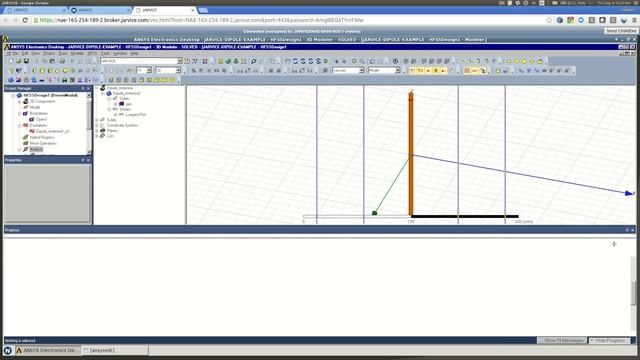Click the [ansysedt] taskbar button
Screen dimensions: 640x360
pyautogui.click(x=115, y=350)
